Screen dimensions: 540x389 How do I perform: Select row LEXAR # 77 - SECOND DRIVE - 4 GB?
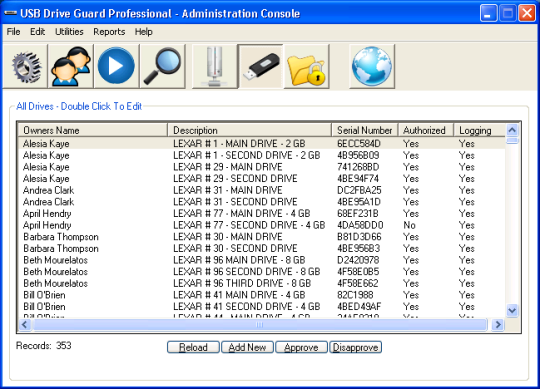coord(261,225)
